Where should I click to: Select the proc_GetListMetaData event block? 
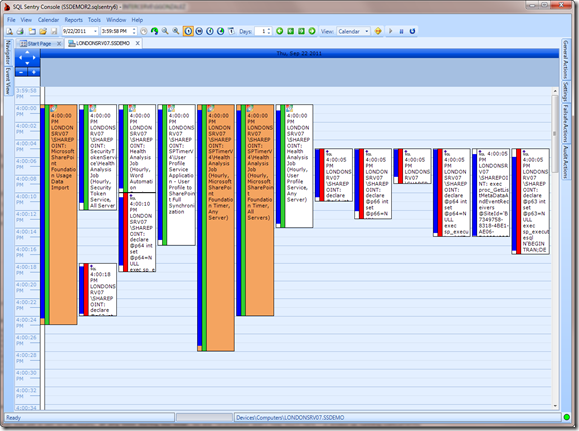491,192
